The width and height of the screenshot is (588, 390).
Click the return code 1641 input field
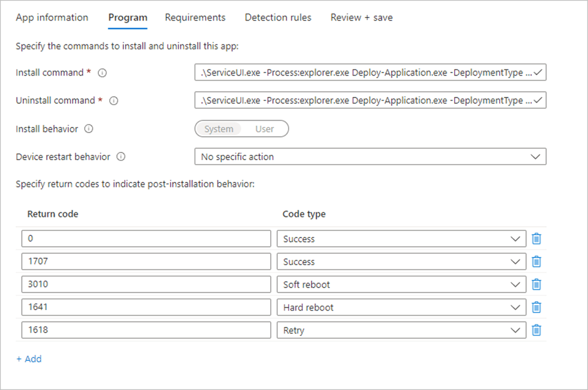tap(146, 307)
